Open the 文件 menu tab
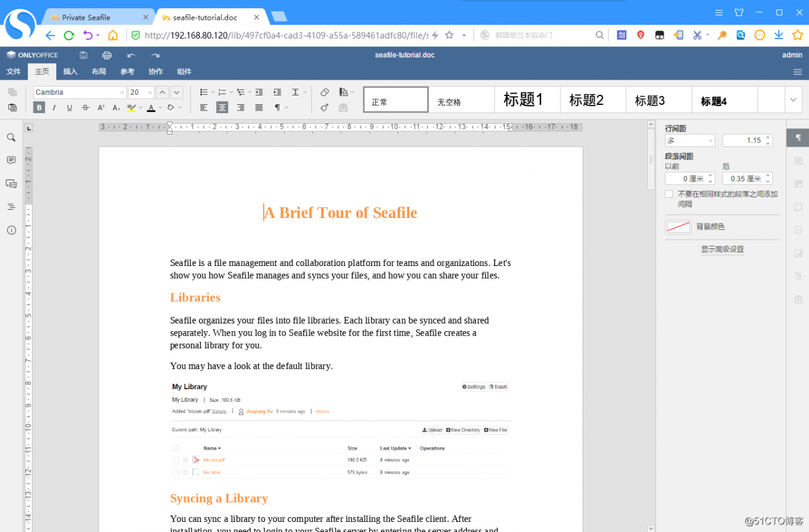The height and width of the screenshot is (532, 809). [14, 71]
